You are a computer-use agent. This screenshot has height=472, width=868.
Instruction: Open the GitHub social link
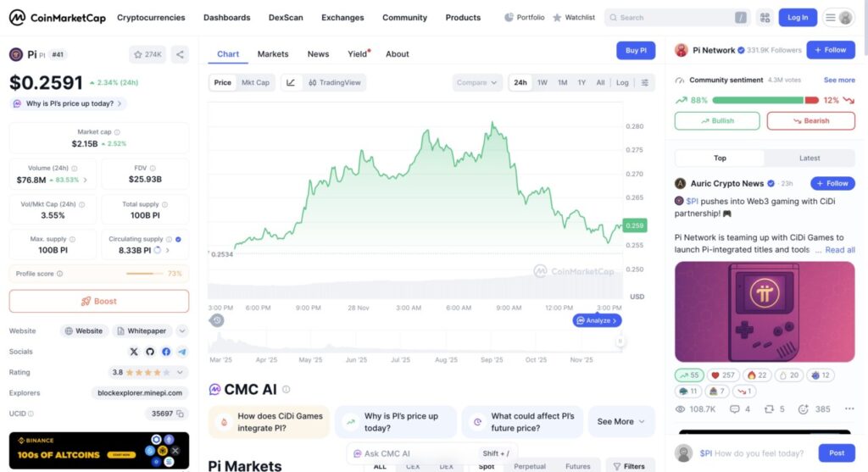150,352
